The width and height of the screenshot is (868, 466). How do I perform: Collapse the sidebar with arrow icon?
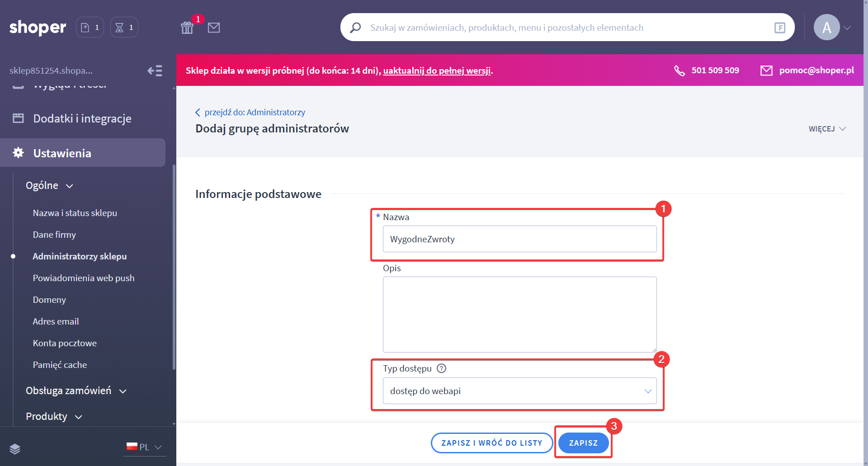[155, 71]
